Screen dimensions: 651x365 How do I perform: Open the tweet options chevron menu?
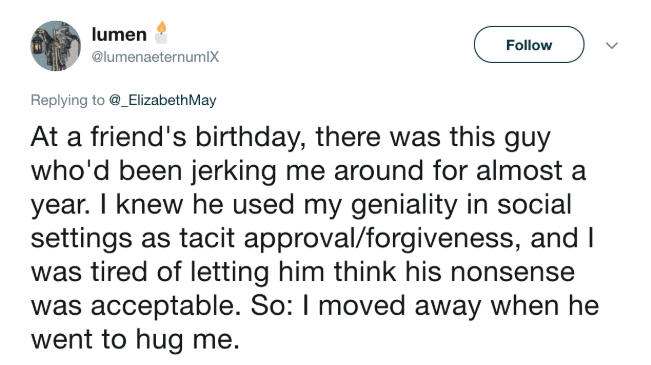tap(612, 45)
